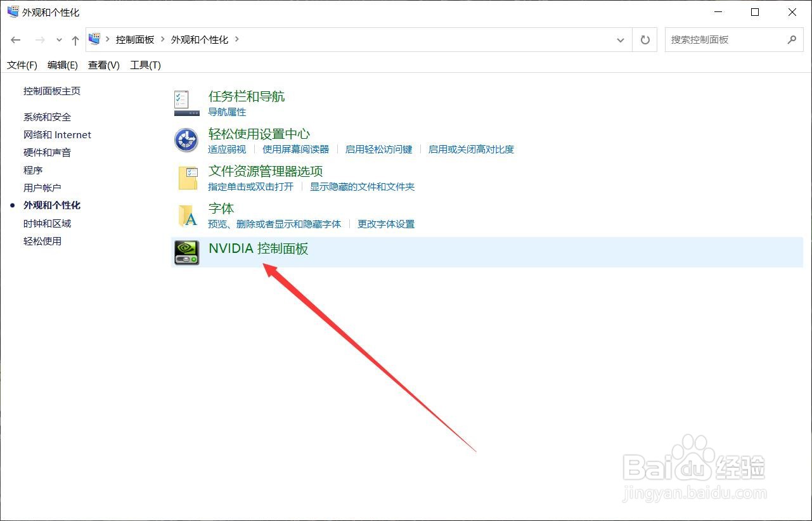The height and width of the screenshot is (521, 812).
Task: Open 导航属性 link
Action: tap(227, 112)
